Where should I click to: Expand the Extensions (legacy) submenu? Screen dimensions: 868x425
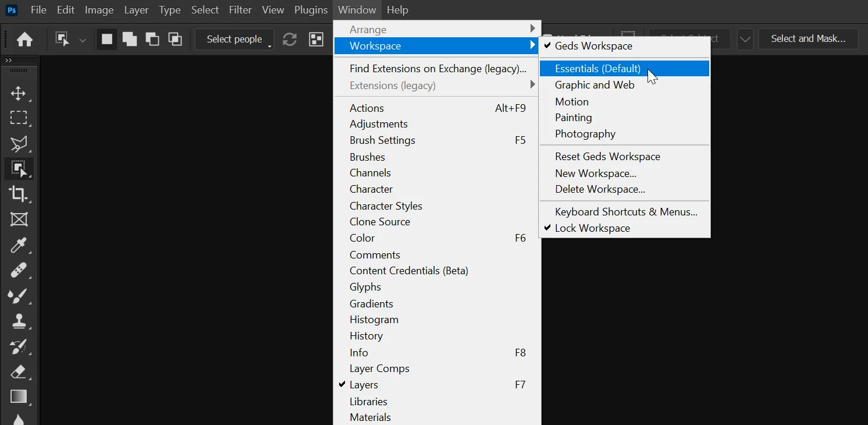coord(437,86)
